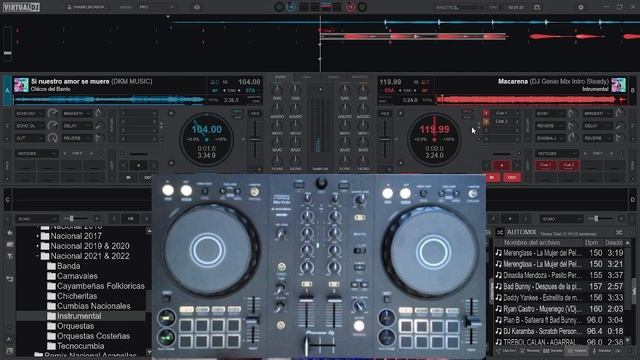Expand Nacional 2019 & 2020 folder
Image resolution: width=640 pixels, height=360 pixels.
pos(38,246)
